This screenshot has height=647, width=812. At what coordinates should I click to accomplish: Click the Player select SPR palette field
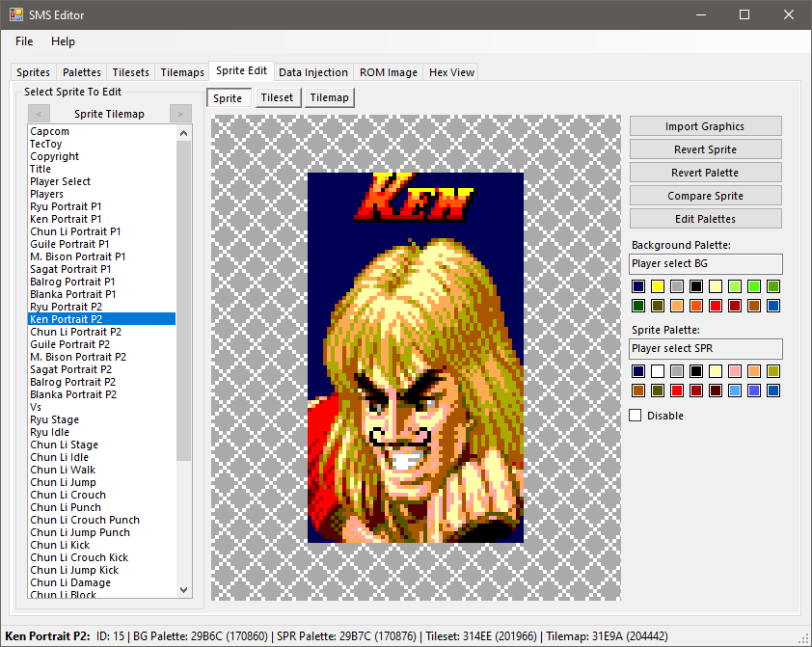pos(706,349)
